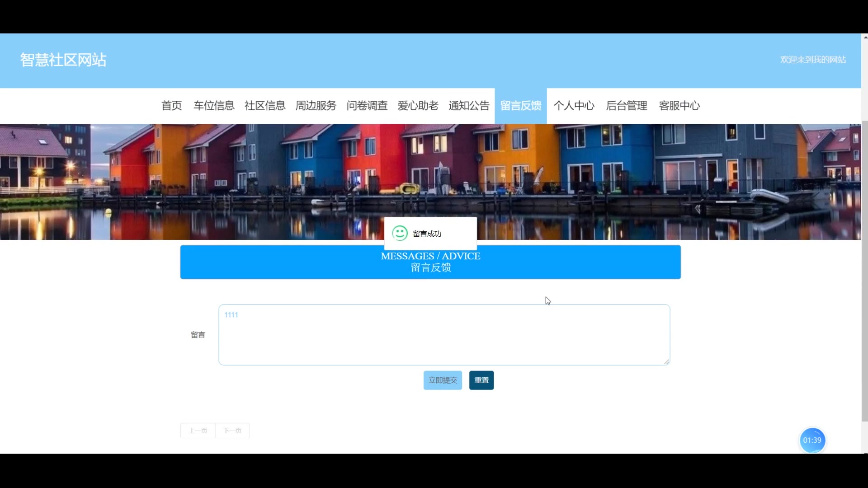Click the smiley face success icon

pos(400,233)
